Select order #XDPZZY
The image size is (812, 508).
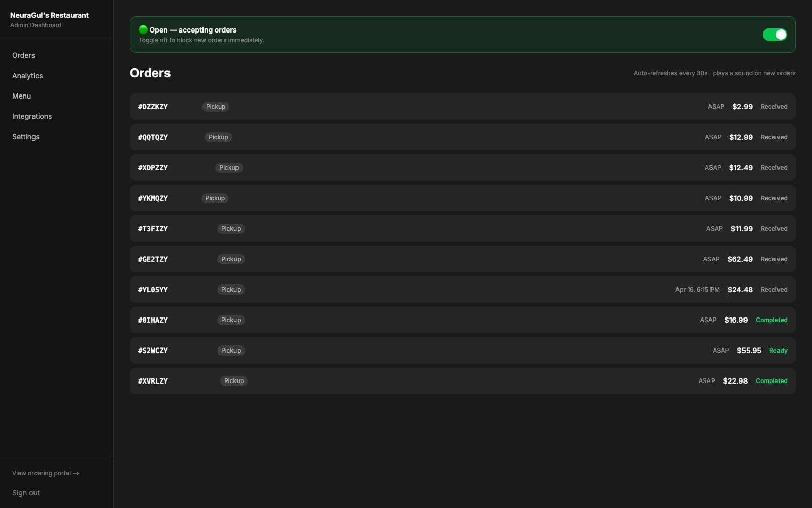point(462,168)
